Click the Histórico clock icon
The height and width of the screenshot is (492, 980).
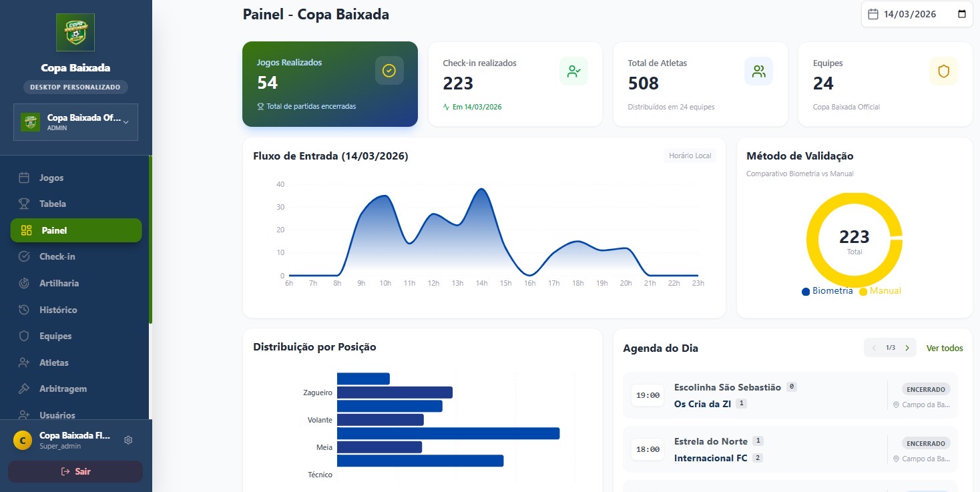[x=24, y=310]
